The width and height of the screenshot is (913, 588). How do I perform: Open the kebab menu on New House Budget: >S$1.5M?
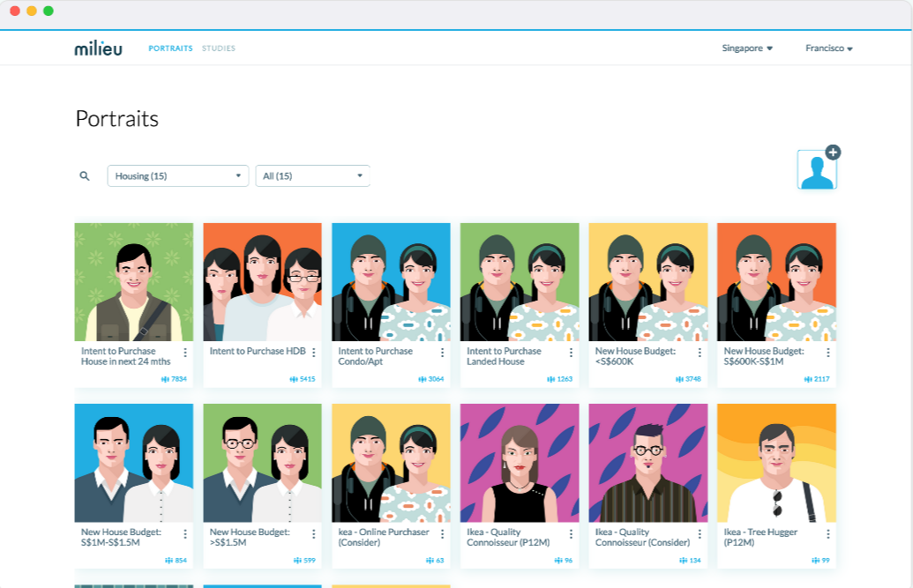(313, 533)
